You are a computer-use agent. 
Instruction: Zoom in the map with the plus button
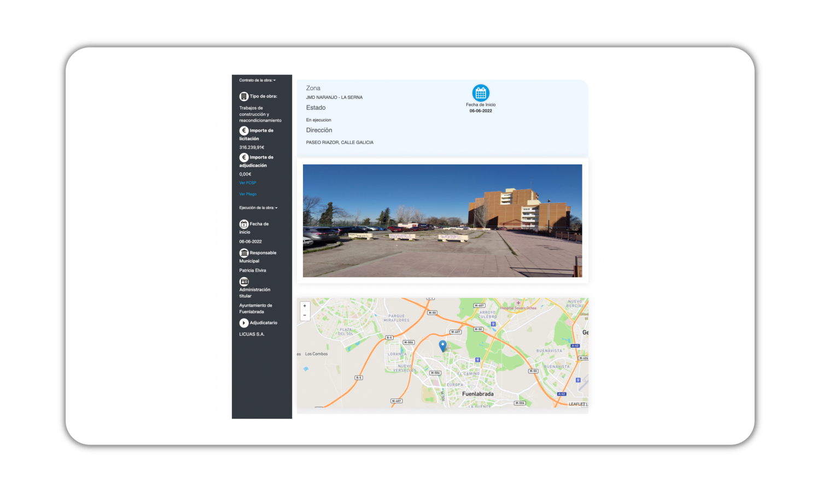(305, 306)
